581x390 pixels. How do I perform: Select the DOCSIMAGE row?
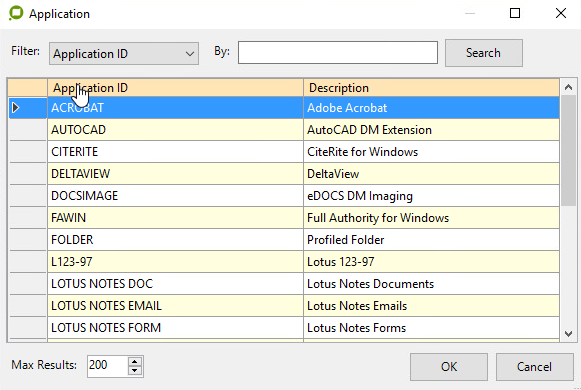pyautogui.click(x=284, y=196)
